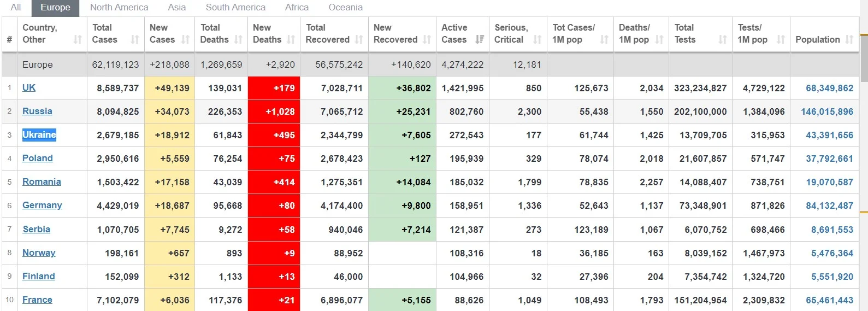Click New Deaths column sort arrows
The image size is (868, 311).
click(x=291, y=39)
